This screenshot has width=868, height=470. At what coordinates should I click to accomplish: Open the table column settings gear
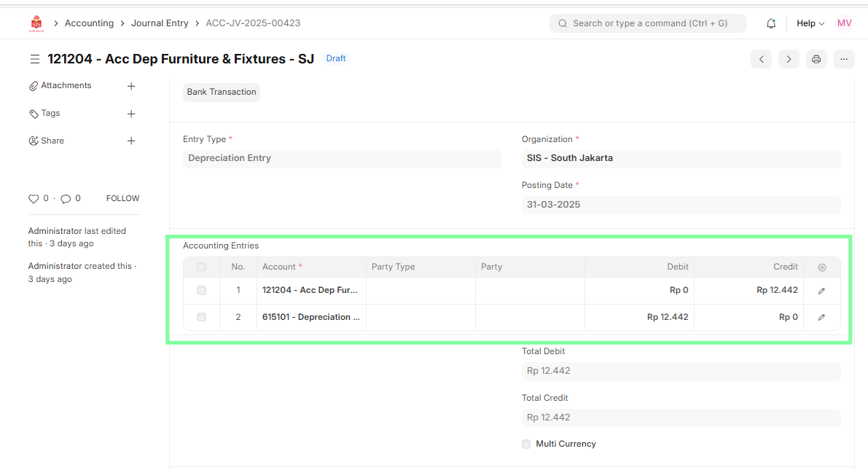[x=822, y=267]
